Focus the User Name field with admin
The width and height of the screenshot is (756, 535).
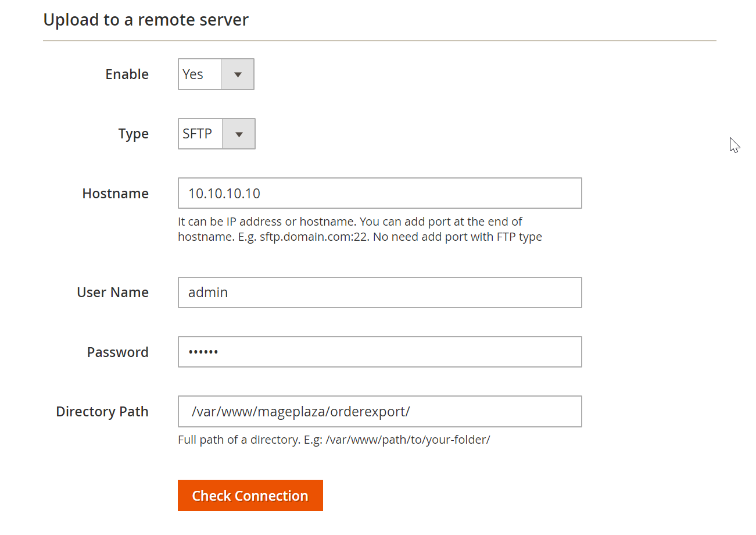tap(380, 293)
